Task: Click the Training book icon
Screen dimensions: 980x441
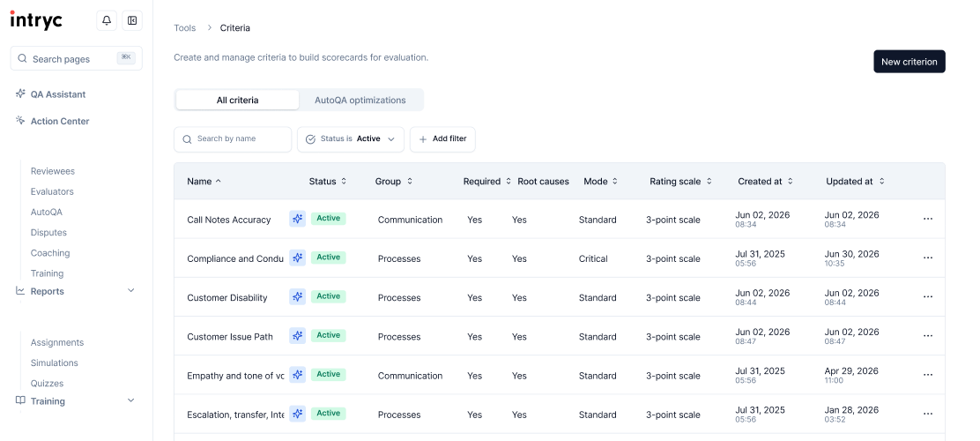Action: [20, 401]
